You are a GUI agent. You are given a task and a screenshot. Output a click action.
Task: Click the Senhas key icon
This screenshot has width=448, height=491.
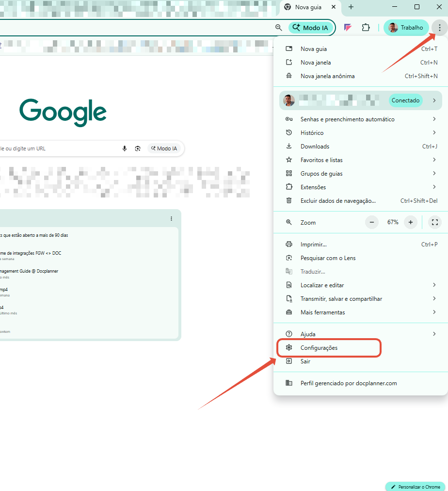click(x=289, y=119)
